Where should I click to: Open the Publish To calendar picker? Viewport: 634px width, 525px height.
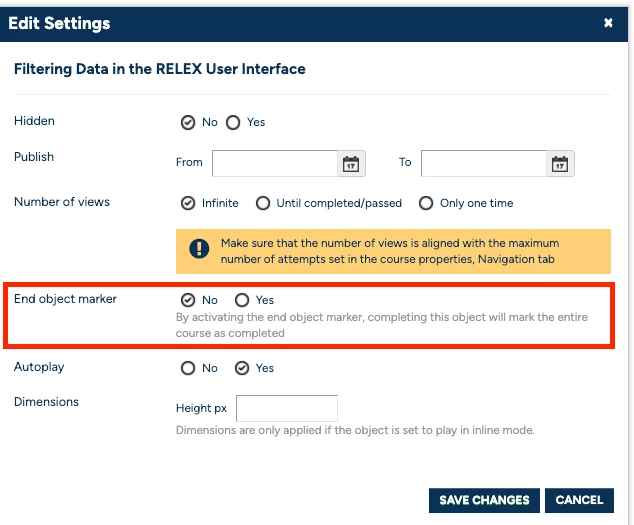pyautogui.click(x=560, y=163)
